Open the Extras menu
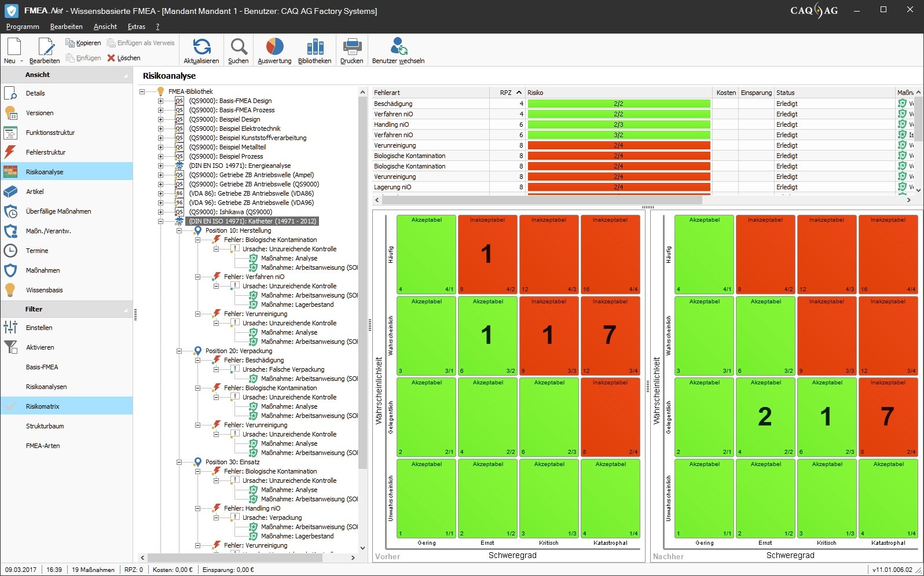Screen dimensions: 924x576 137,27
